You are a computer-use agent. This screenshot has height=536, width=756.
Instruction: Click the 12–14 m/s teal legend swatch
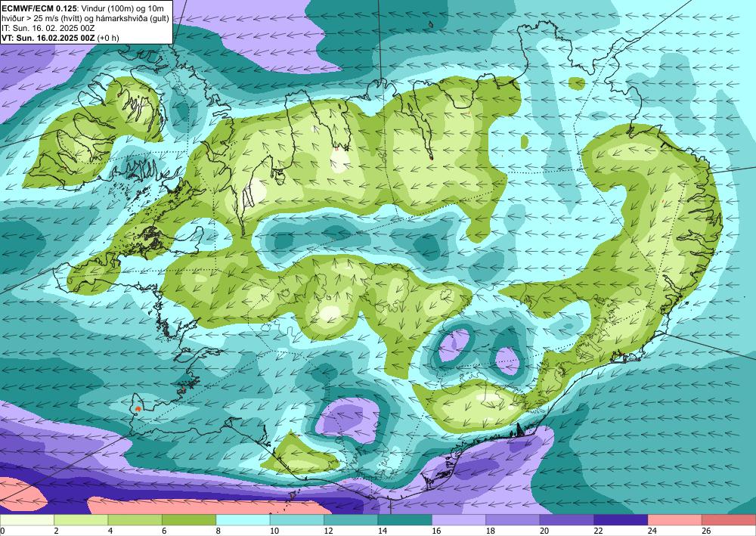pos(351,520)
